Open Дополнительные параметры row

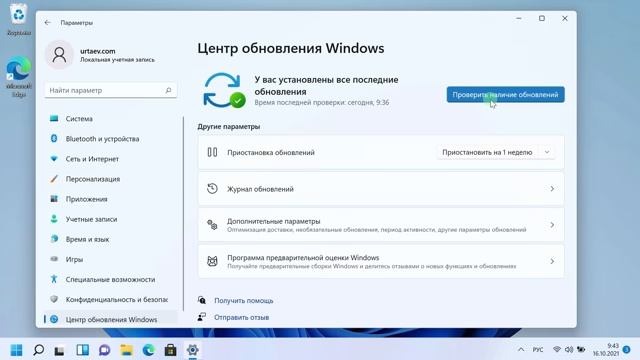pos(381,225)
